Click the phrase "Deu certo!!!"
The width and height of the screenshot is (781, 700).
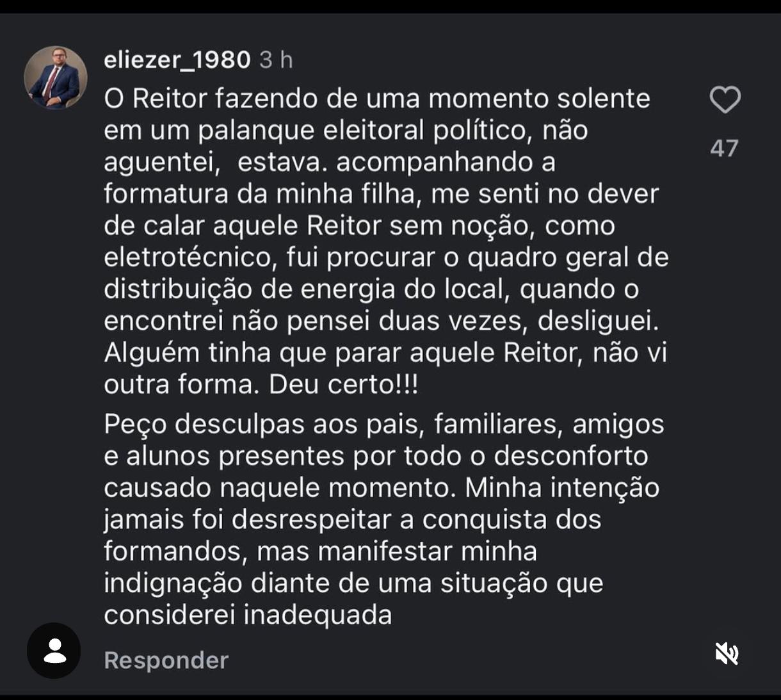coord(343,385)
